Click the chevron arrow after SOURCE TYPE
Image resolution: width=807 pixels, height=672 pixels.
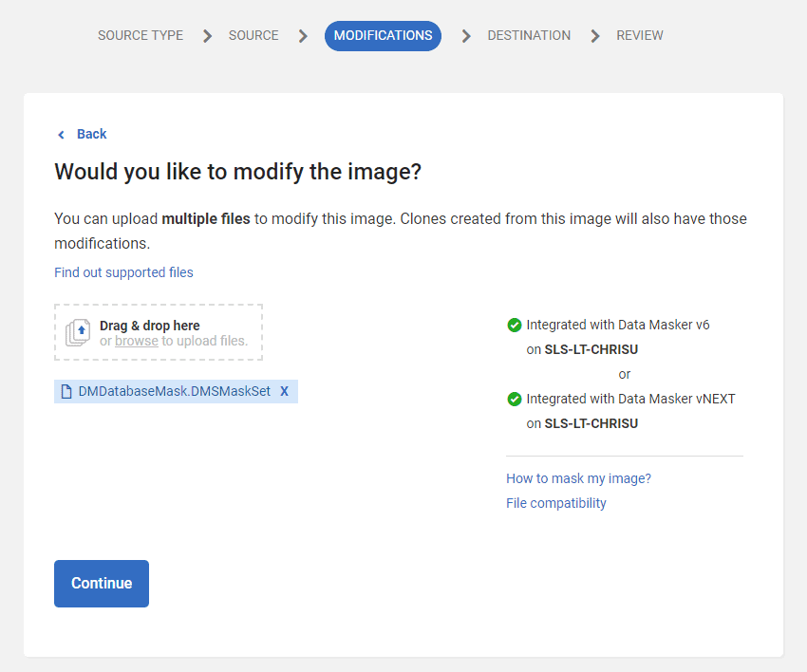pyautogui.click(x=207, y=36)
